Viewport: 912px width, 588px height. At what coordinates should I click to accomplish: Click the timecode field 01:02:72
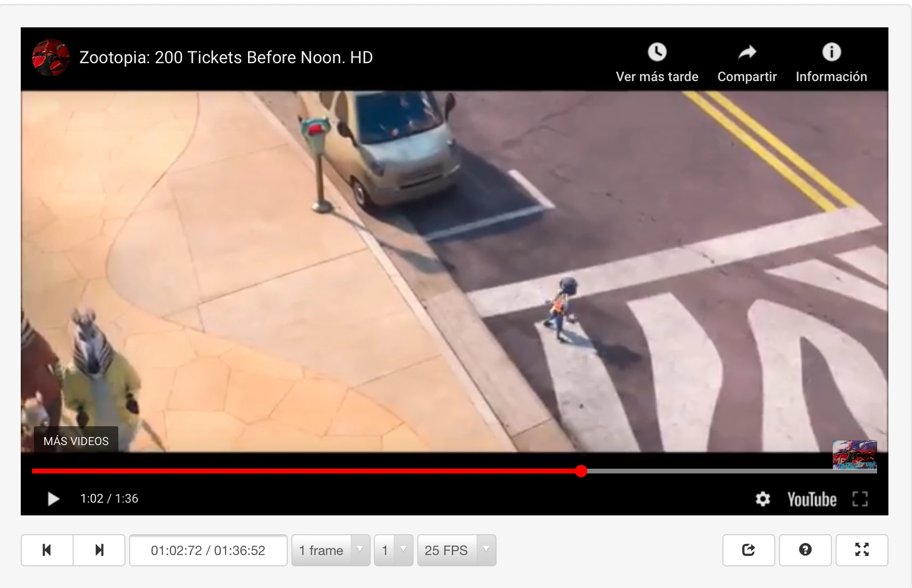pyautogui.click(x=208, y=550)
